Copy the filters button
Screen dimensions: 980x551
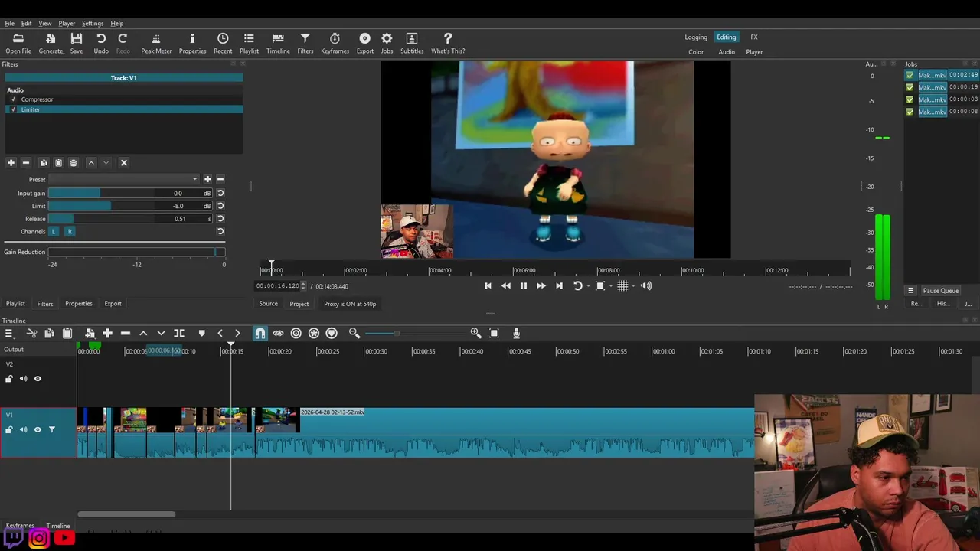44,163
